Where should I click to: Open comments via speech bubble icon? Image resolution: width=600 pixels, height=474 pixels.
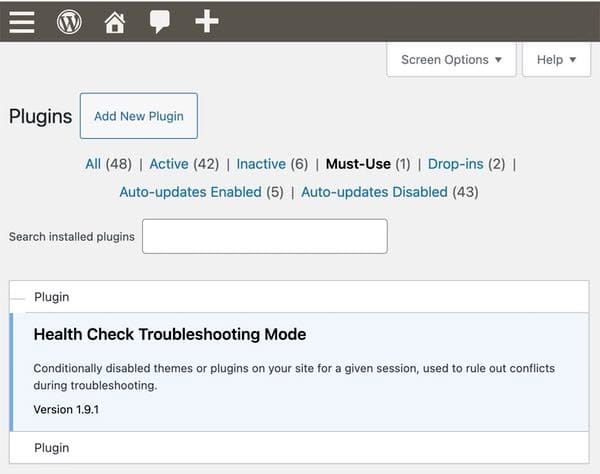click(x=159, y=21)
